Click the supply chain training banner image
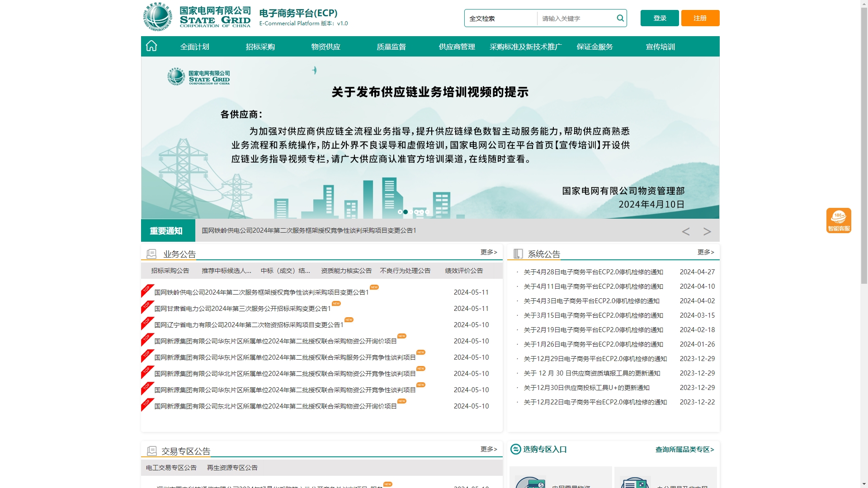 click(x=430, y=138)
